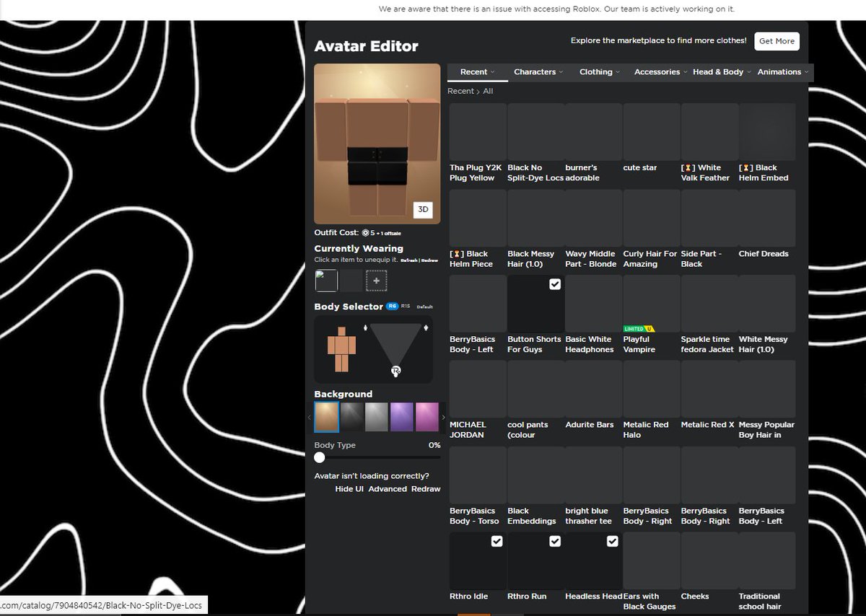
Task: Open the Accessories tab
Action: click(660, 72)
